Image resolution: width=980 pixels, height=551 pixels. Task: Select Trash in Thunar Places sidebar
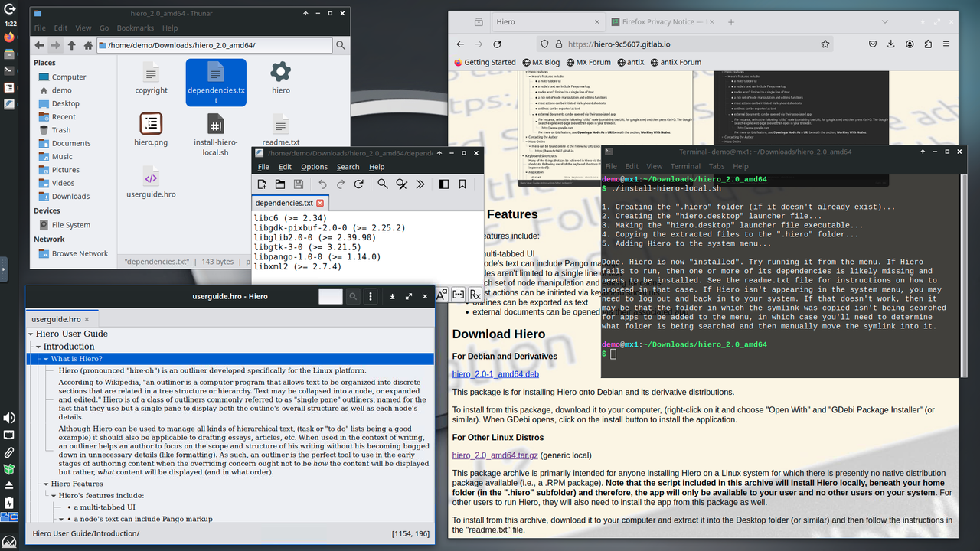[x=55, y=130]
